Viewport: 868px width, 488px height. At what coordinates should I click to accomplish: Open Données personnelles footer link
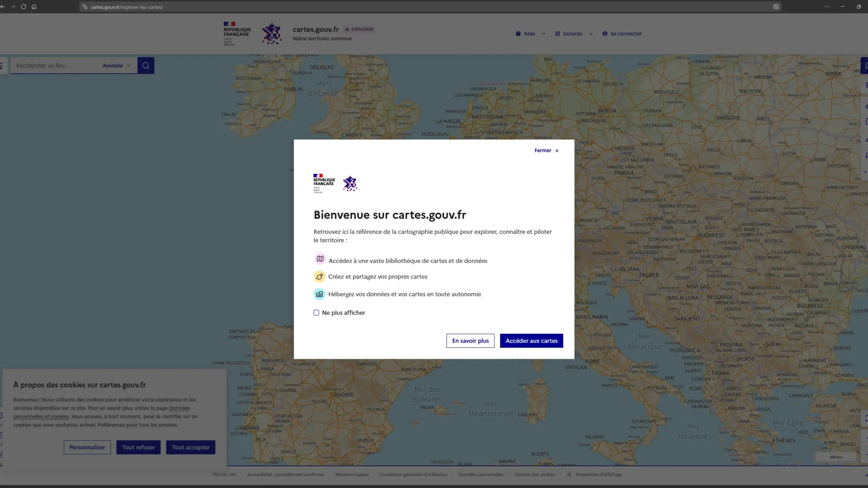(481, 474)
